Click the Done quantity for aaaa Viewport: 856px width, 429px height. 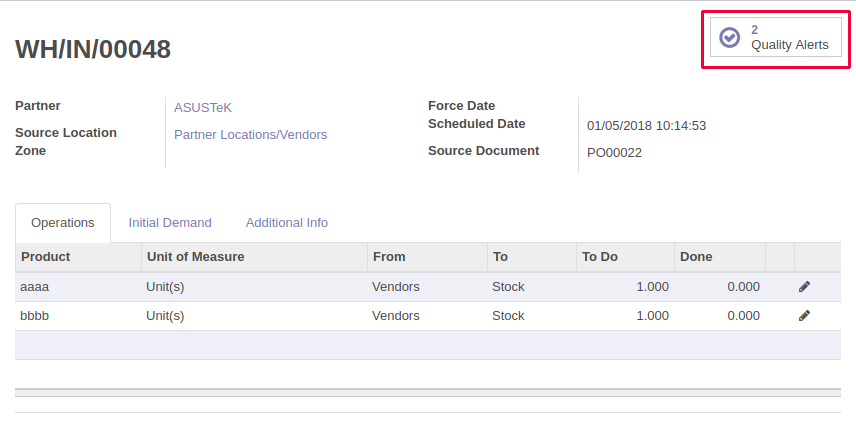click(743, 287)
